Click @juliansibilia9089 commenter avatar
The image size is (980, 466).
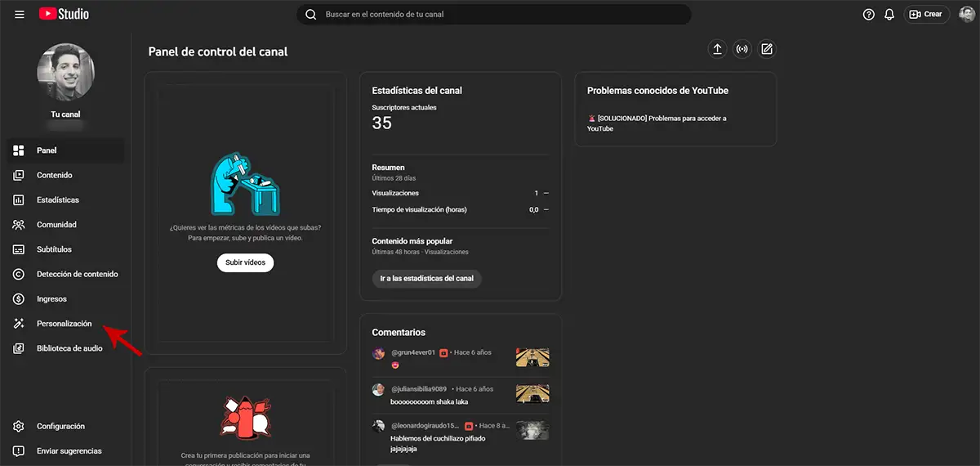pyautogui.click(x=378, y=390)
